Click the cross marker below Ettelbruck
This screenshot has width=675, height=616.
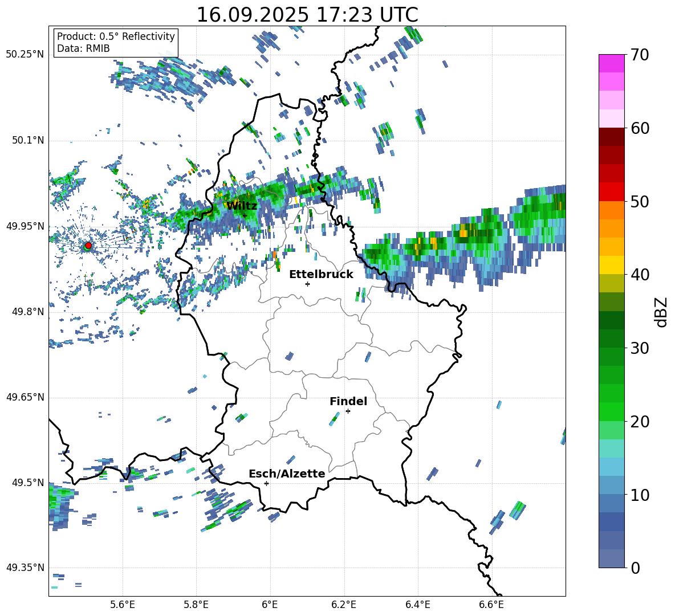click(x=307, y=284)
